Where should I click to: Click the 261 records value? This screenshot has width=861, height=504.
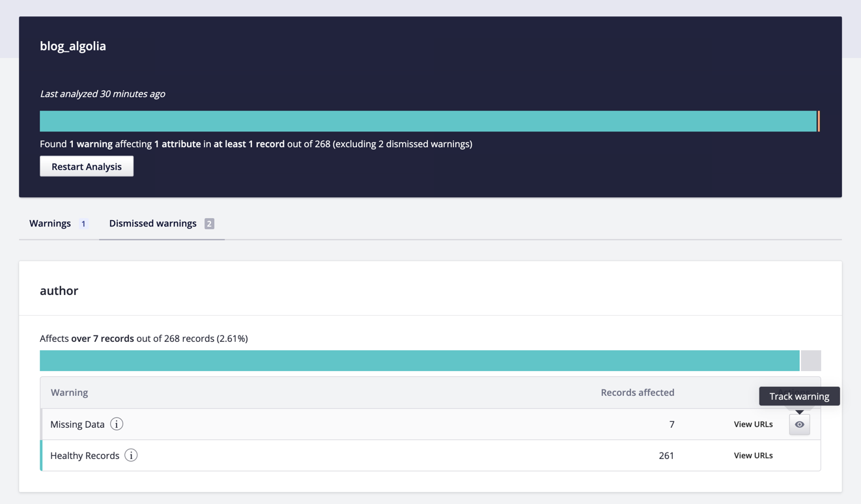pyautogui.click(x=666, y=455)
